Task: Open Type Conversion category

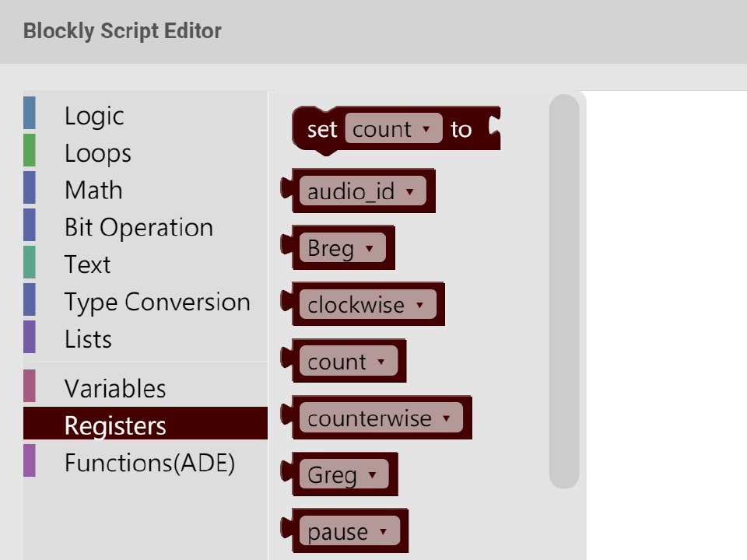Action: tap(157, 303)
